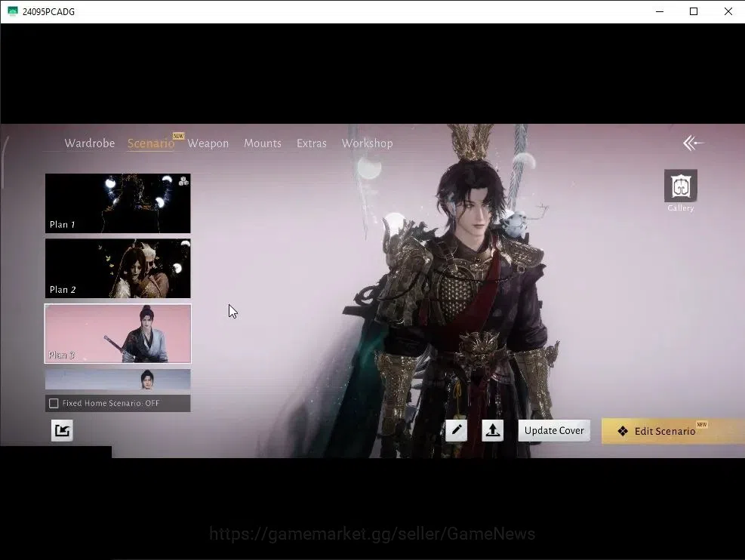
Task: Click the app icon in the title bar
Action: pos(12,11)
